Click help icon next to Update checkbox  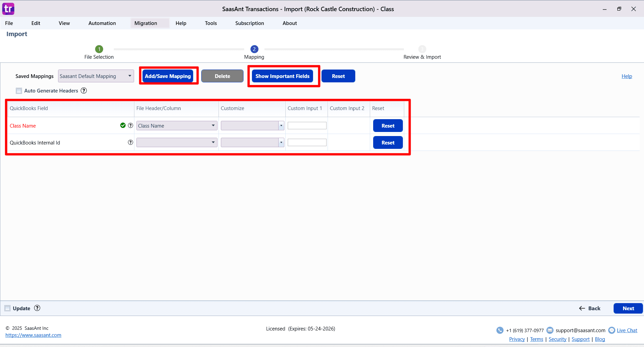37,308
